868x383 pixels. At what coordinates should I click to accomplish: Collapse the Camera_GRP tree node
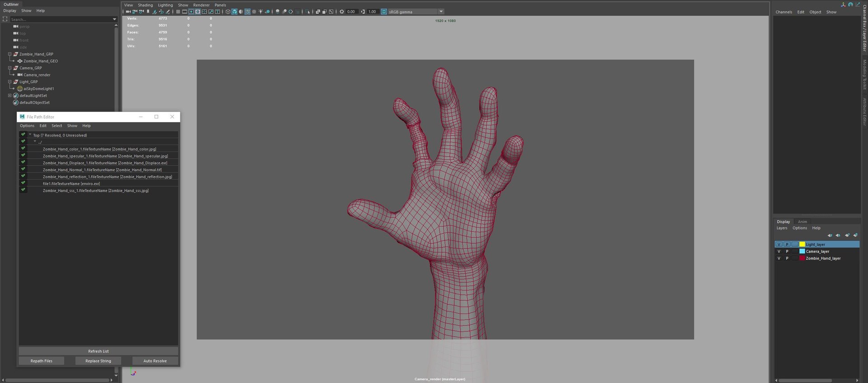click(9, 68)
